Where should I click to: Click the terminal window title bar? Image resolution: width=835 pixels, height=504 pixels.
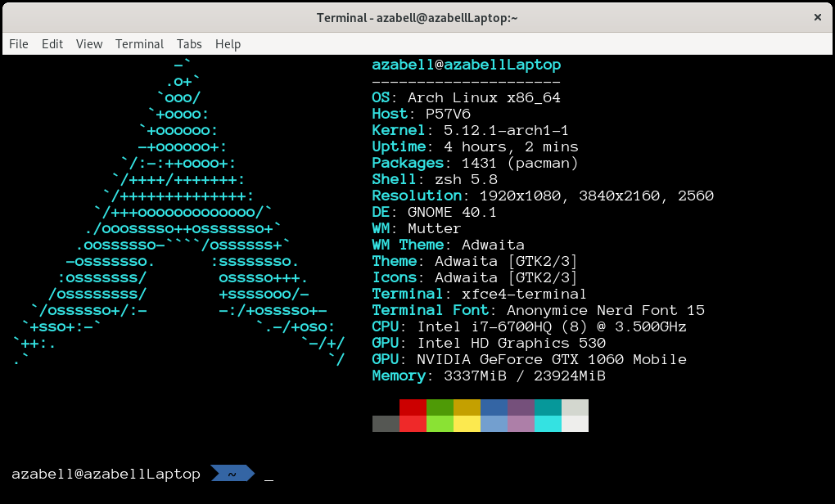pos(417,16)
